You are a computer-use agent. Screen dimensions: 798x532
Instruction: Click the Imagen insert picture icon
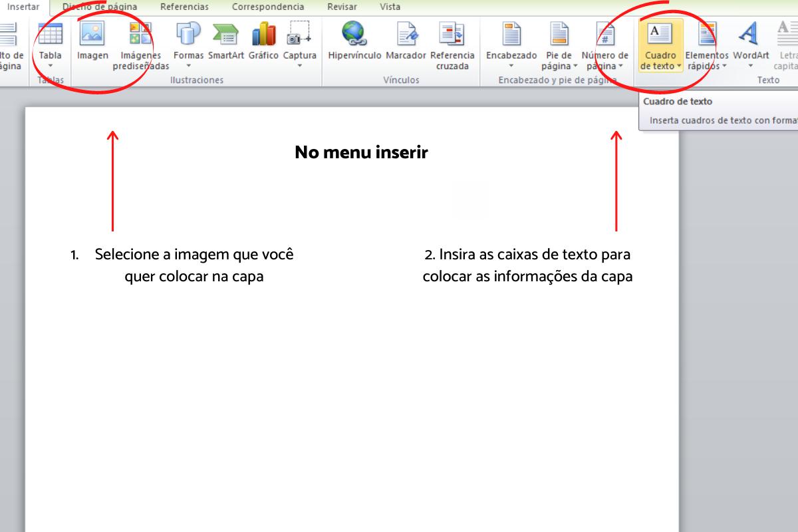(92, 35)
